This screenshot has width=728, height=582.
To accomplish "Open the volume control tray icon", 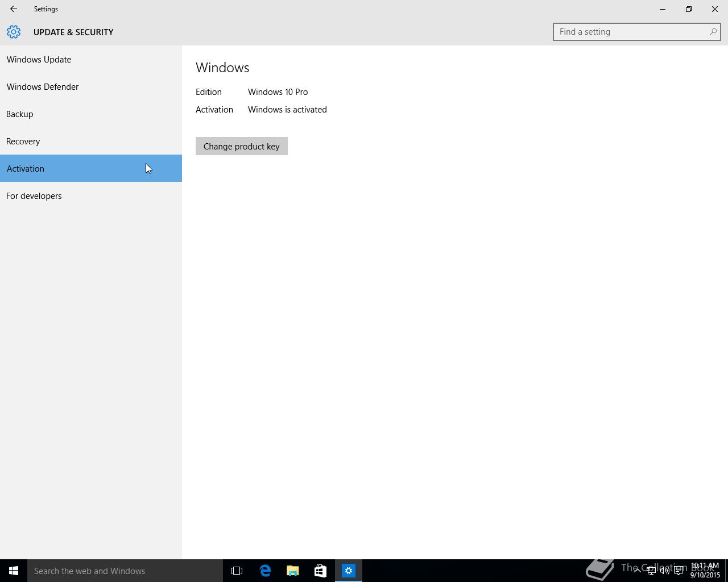I will click(664, 571).
